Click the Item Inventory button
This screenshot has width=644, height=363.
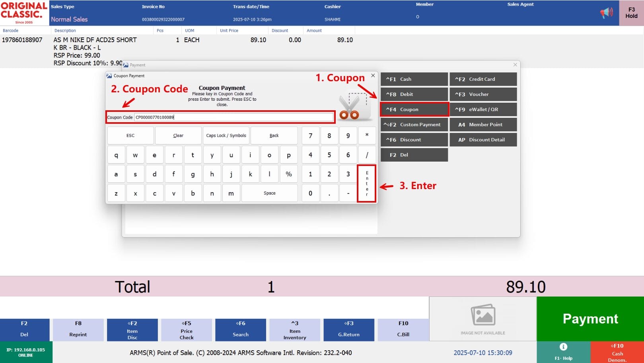click(295, 330)
